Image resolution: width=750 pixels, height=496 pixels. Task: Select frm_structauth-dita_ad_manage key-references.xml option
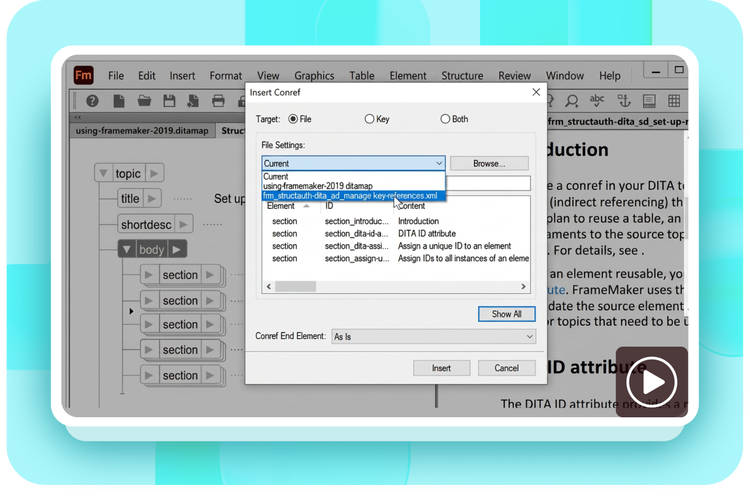tap(353, 196)
